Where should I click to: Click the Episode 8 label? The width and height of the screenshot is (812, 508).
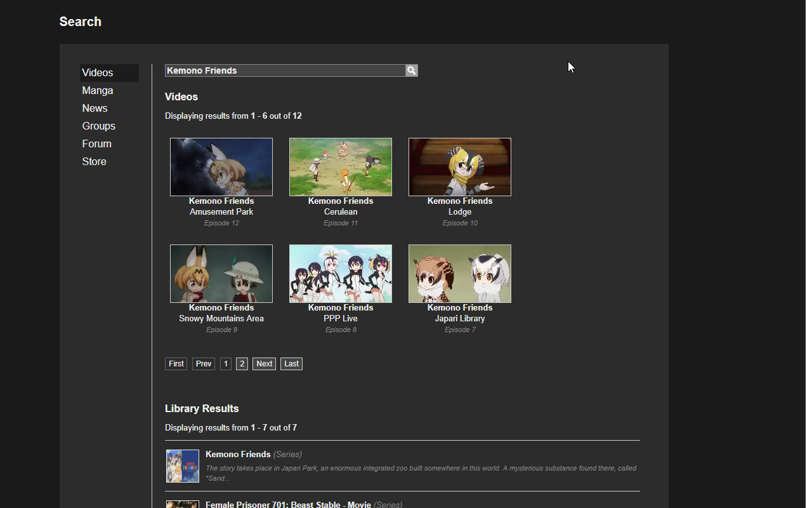pyautogui.click(x=341, y=330)
